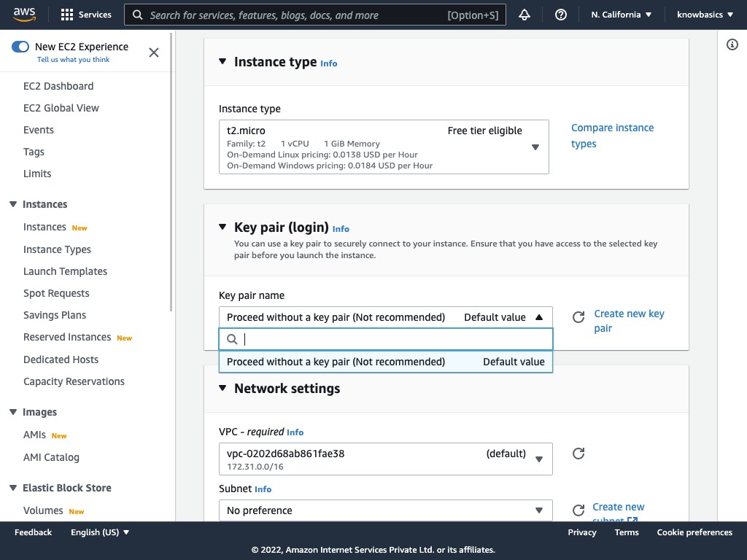This screenshot has width=747, height=560.
Task: Open EC2 Global View
Action: pos(61,108)
